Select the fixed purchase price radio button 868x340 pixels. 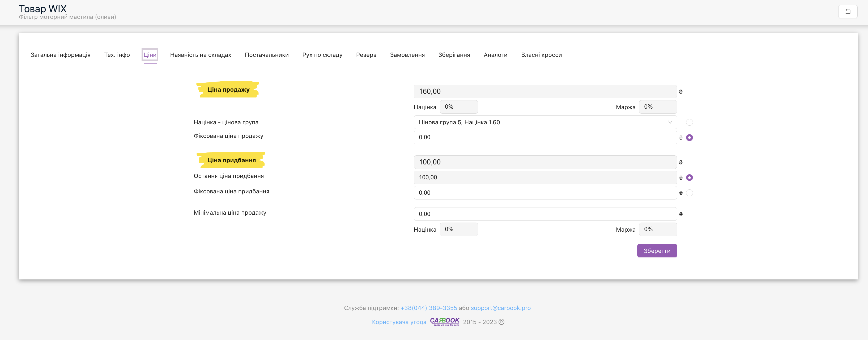pos(689,193)
